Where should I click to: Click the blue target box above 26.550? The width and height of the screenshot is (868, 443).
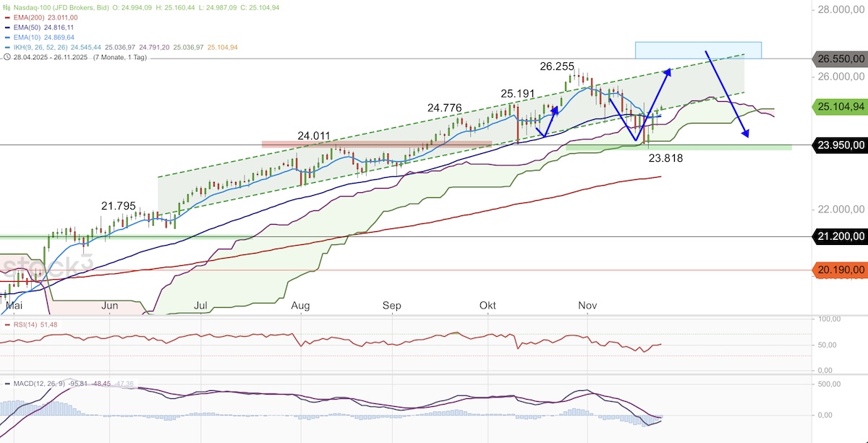pos(698,50)
